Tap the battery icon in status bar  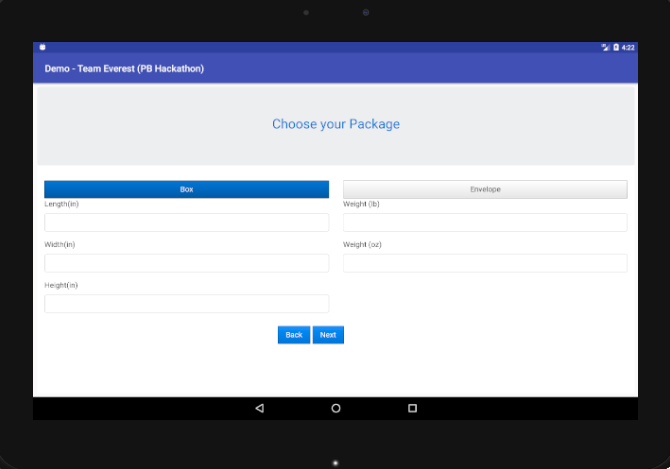point(616,47)
